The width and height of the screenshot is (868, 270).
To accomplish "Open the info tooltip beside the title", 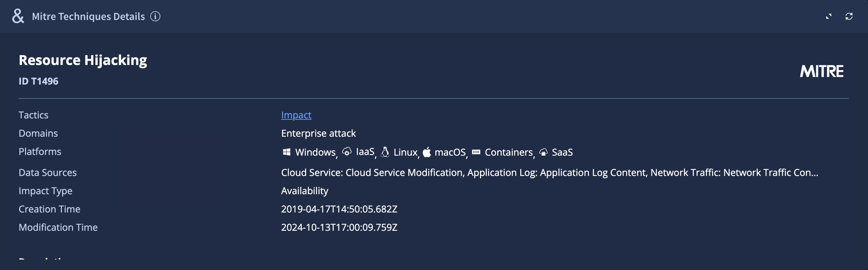I will tap(155, 16).
